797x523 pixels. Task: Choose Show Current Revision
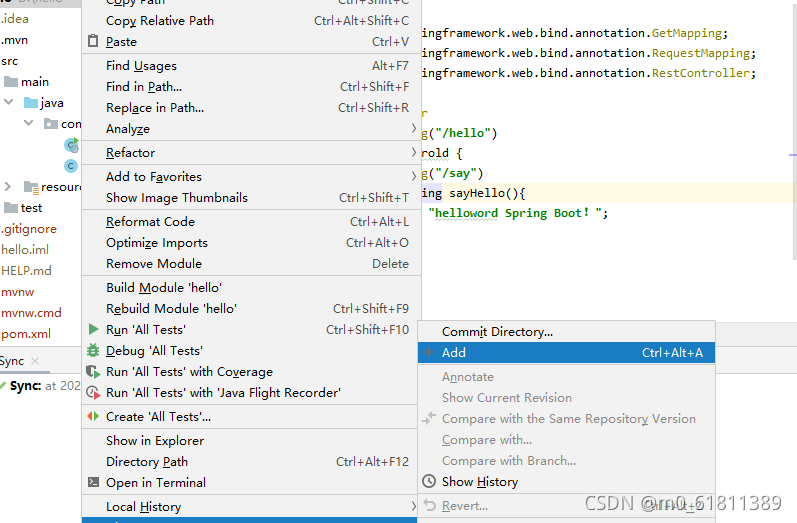566,397
